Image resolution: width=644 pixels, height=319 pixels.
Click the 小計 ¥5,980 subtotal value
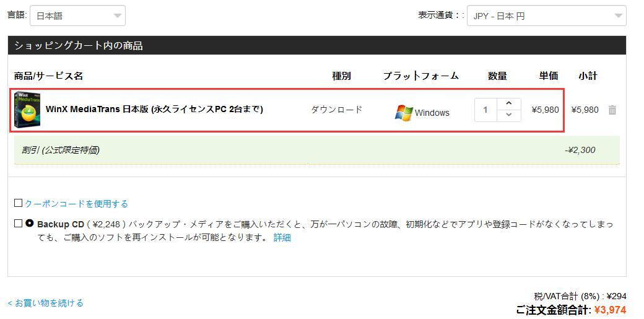585,110
